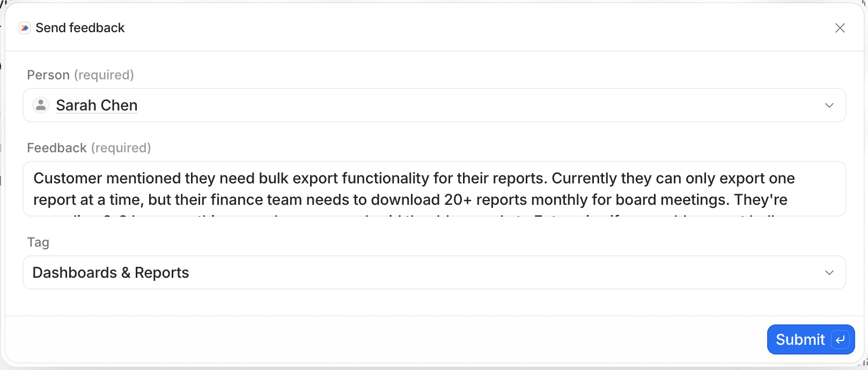Click the Send feedback title text
Image resolution: width=868 pixels, height=370 pixels.
tap(80, 27)
